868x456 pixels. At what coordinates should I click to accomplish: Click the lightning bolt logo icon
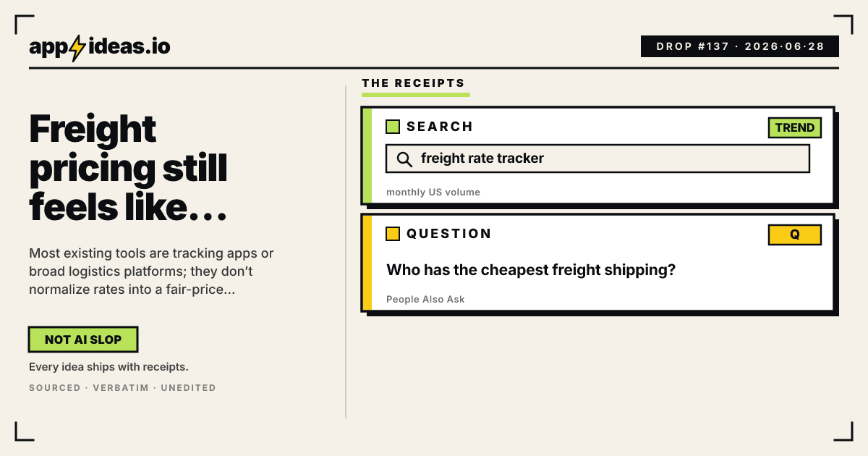click(76, 46)
